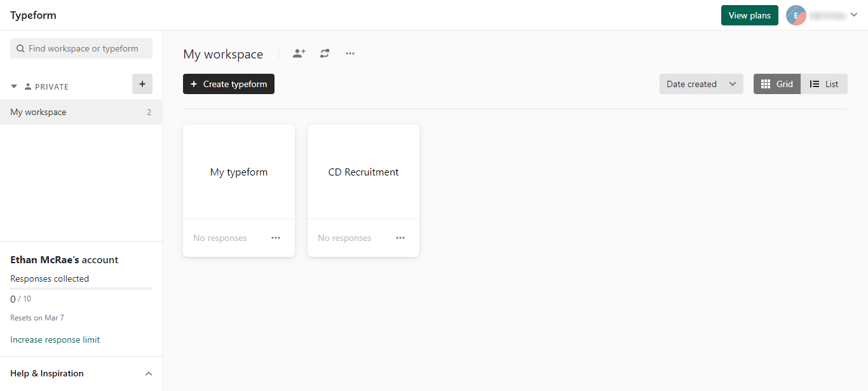Open three-dot menu on CD Recruitment card
The width and height of the screenshot is (868, 391).
click(400, 238)
